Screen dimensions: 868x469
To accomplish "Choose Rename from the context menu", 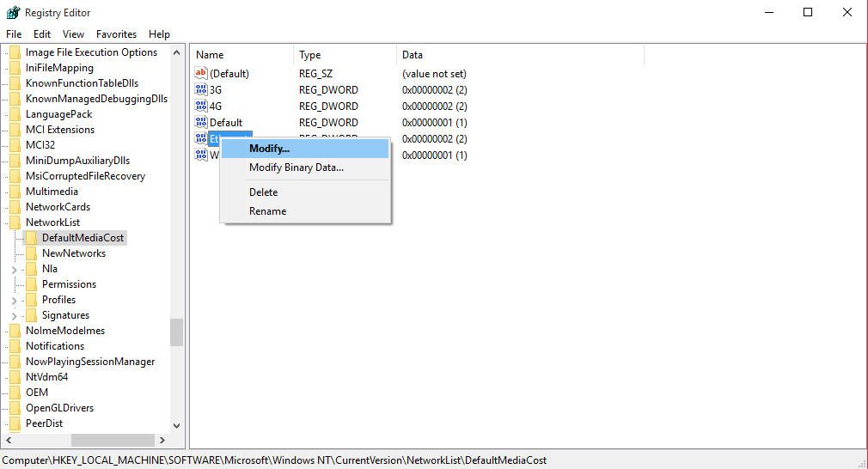I will point(267,211).
